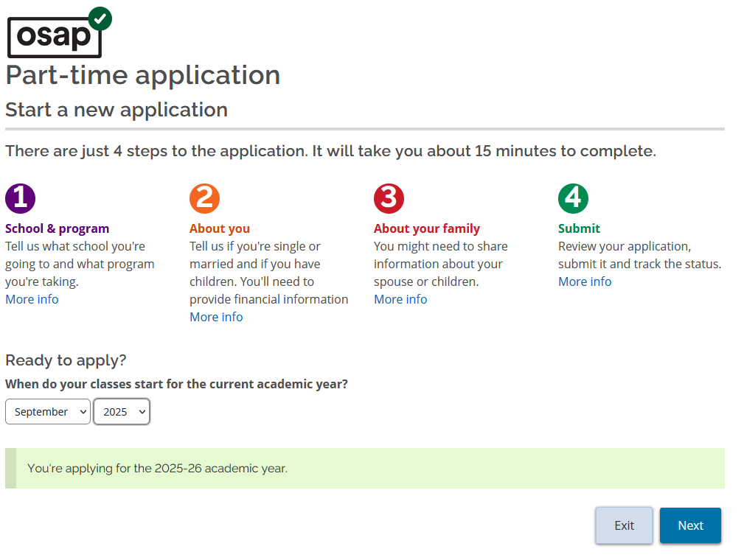Click the Exit button
This screenshot has height=560, width=744.
tap(624, 525)
